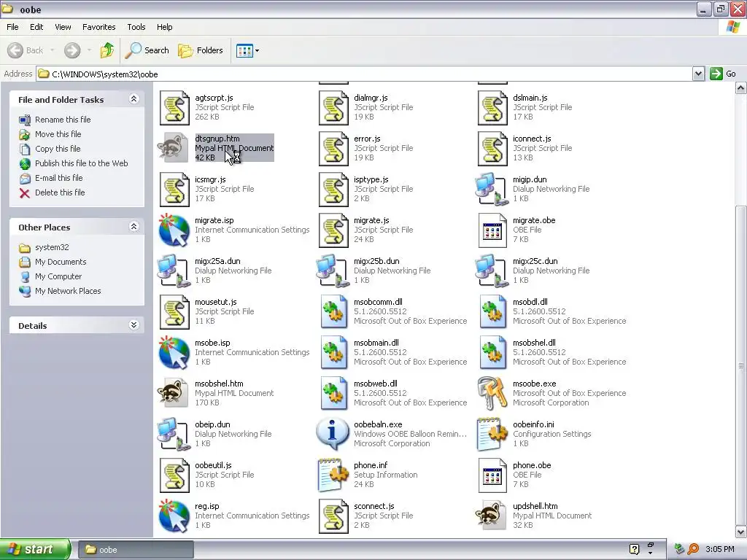This screenshot has width=747, height=560.
Task: Open the Windows Start menu
Action: [35, 550]
